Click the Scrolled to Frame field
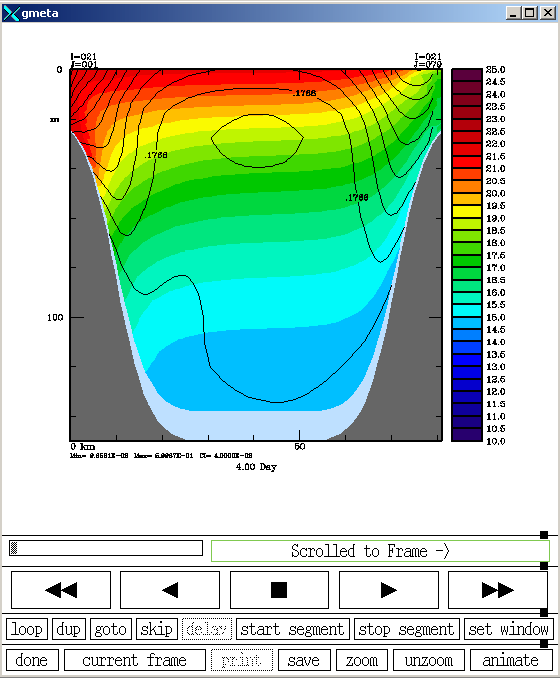The height and width of the screenshot is (678, 560). point(380,551)
